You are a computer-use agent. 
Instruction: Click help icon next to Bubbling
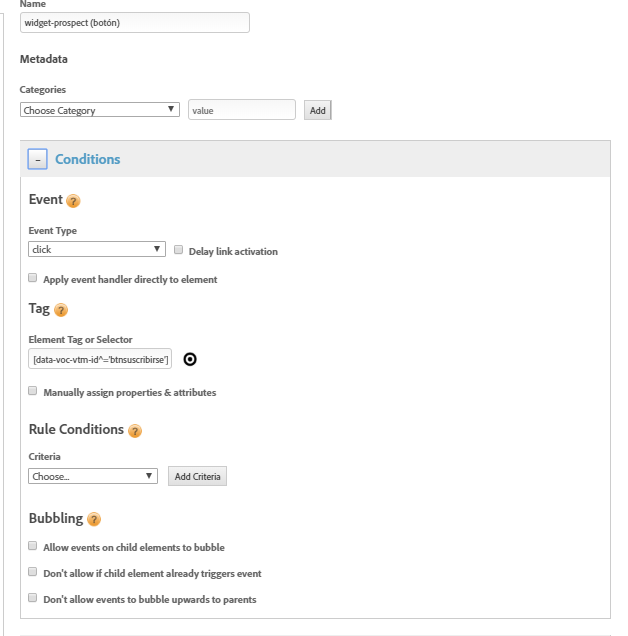[x=94, y=520]
